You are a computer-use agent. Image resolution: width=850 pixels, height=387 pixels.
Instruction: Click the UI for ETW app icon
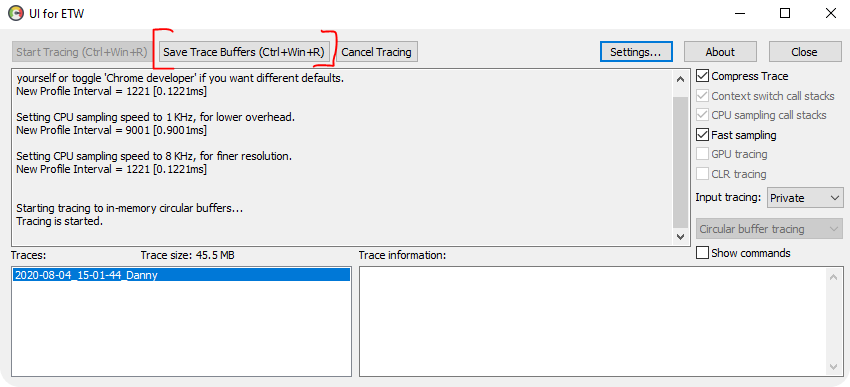16,13
